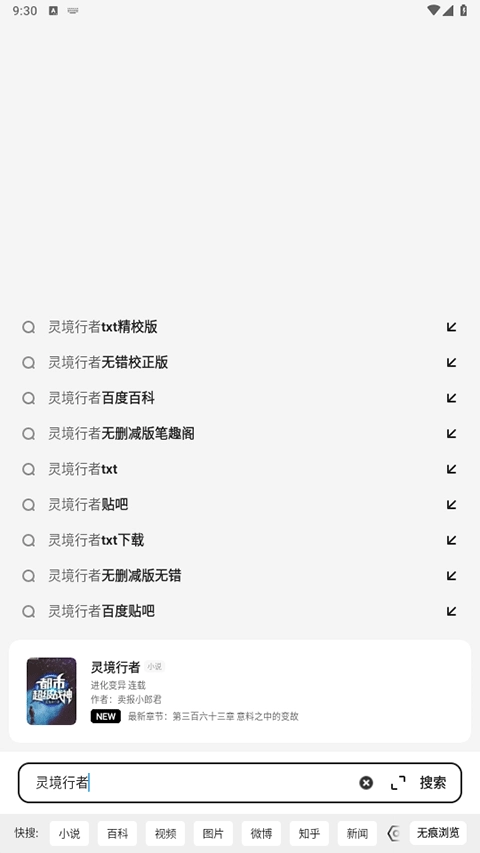Select the 百科 quick search tab
480x853 pixels.
[x=117, y=833]
